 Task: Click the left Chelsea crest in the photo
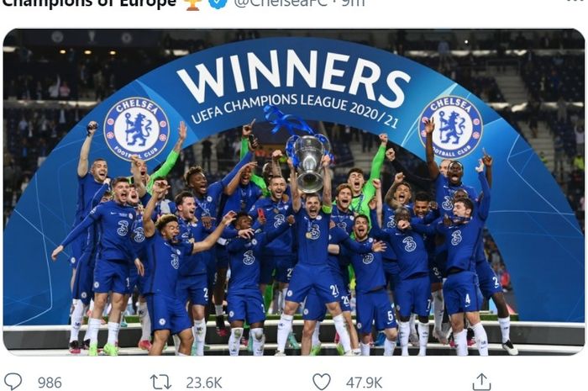coord(136,129)
